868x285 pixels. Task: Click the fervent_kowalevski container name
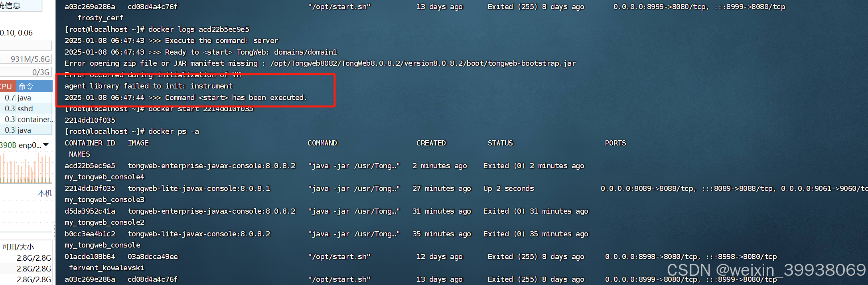[107, 268]
